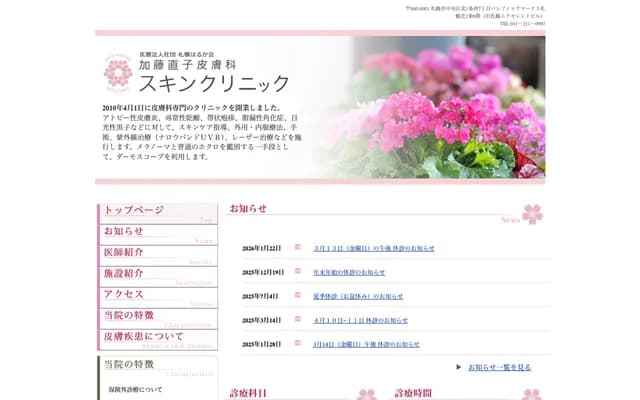Click the date 2025年1月28日

tap(262, 344)
